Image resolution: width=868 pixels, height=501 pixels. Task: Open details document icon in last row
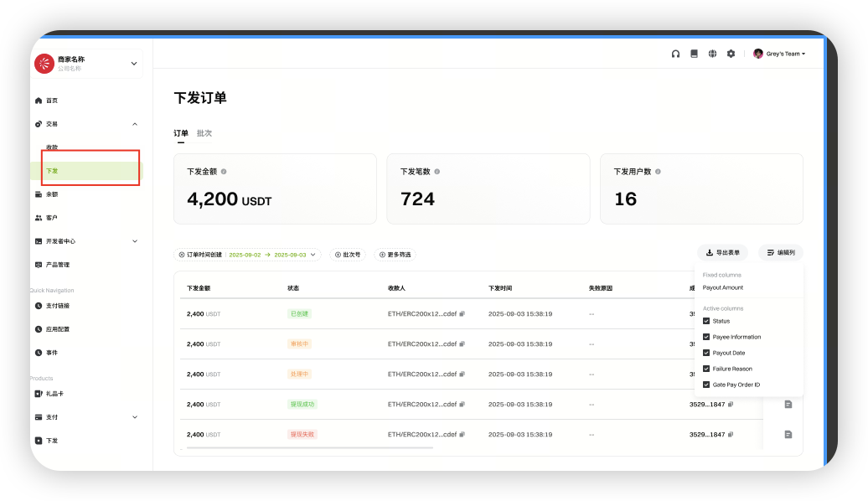(788, 434)
